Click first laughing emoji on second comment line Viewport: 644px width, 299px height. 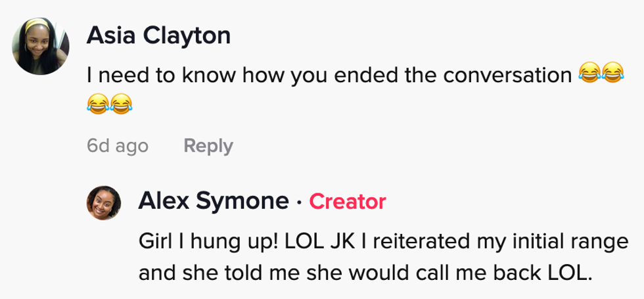[98, 103]
